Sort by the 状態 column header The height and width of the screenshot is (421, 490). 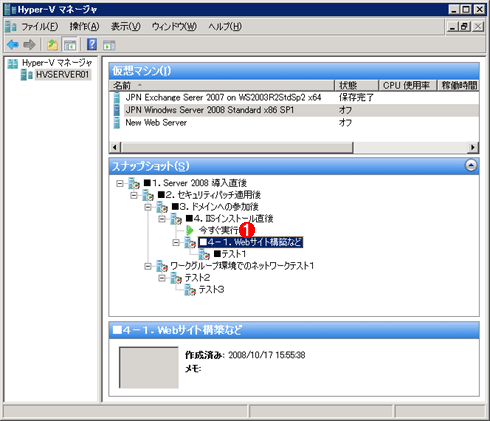[356, 85]
